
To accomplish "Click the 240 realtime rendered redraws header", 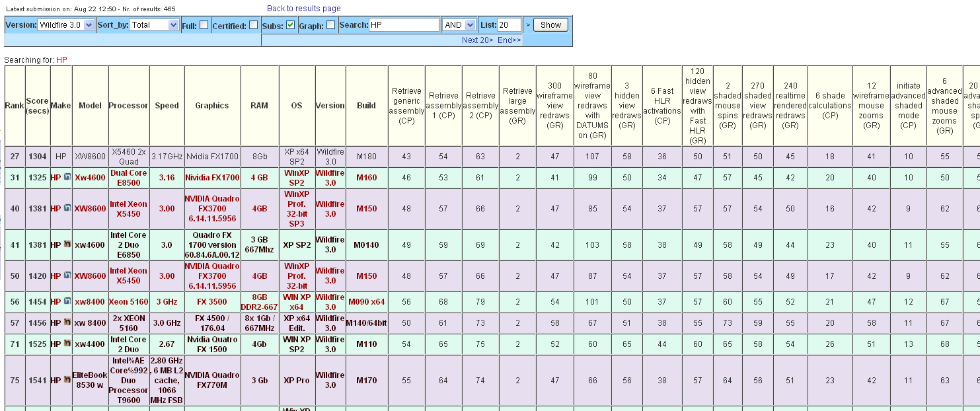I will 790,106.
